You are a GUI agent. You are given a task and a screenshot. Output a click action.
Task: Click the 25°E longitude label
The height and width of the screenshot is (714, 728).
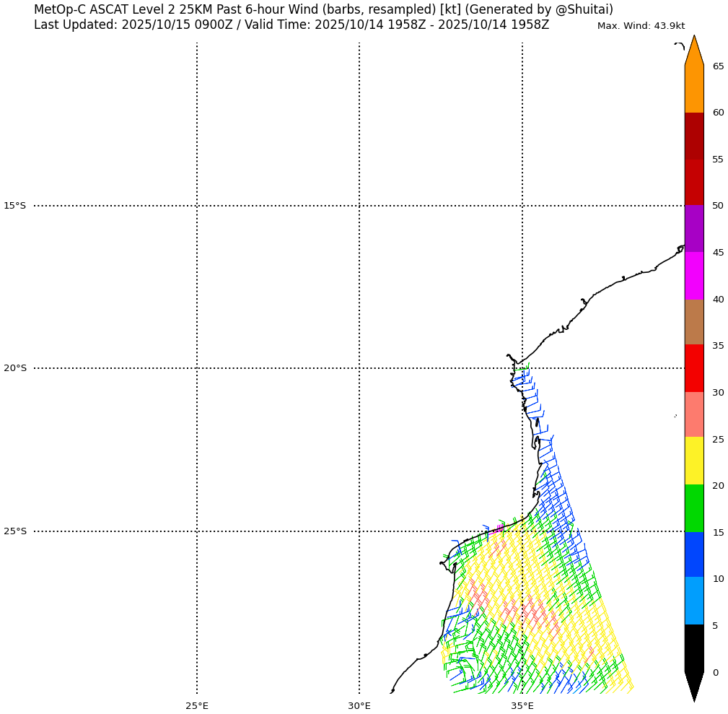[x=197, y=705]
